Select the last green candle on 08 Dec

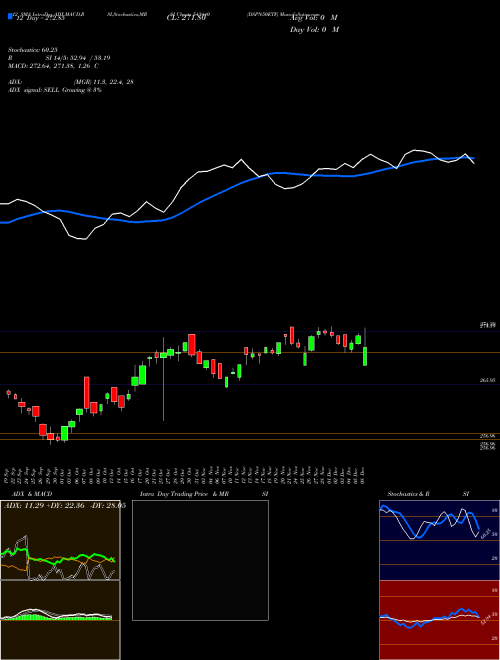coord(365,356)
